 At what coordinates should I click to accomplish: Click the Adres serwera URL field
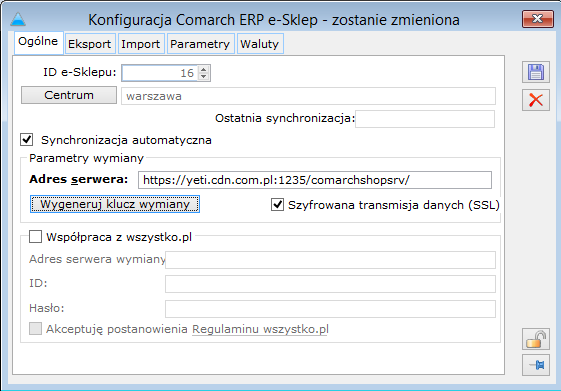click(x=315, y=180)
